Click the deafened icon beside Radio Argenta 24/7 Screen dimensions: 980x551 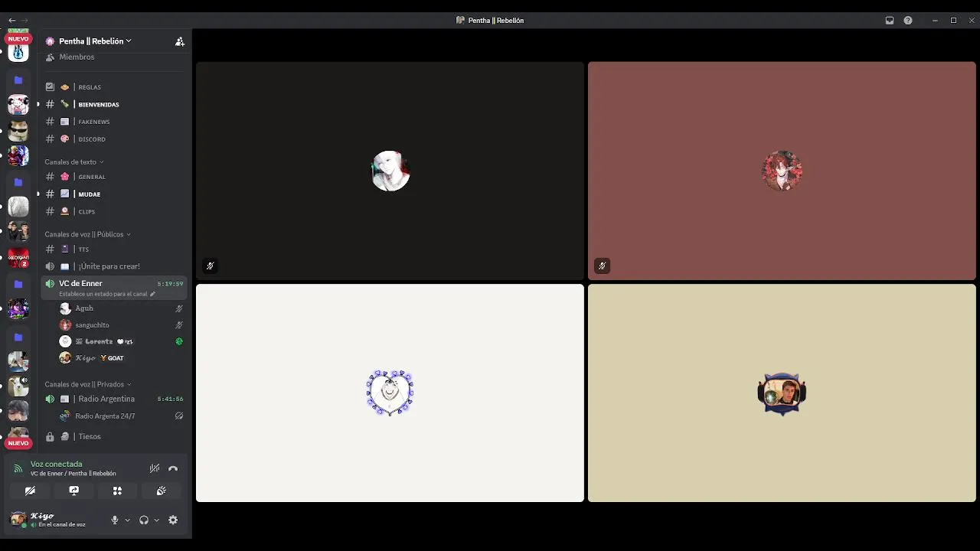pyautogui.click(x=179, y=416)
